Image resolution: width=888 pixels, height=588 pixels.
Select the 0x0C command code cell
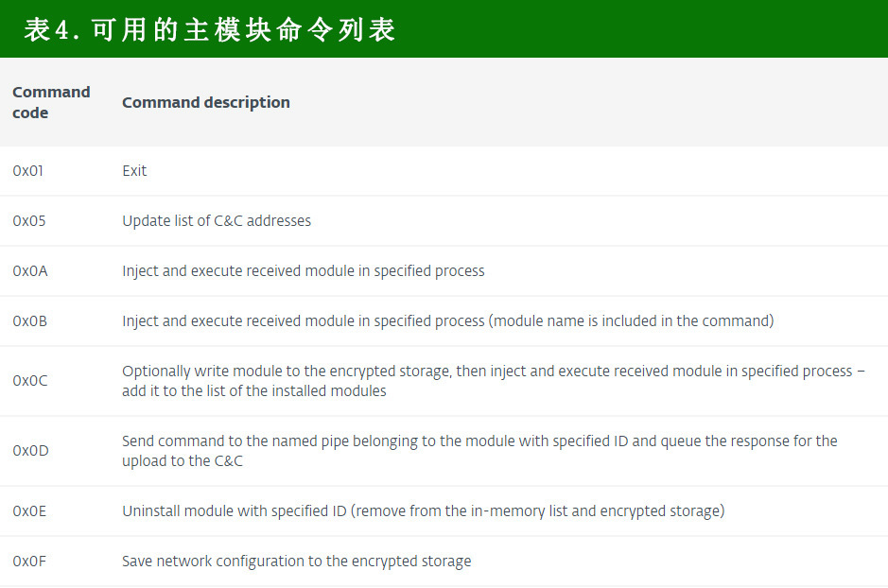[x=30, y=381]
